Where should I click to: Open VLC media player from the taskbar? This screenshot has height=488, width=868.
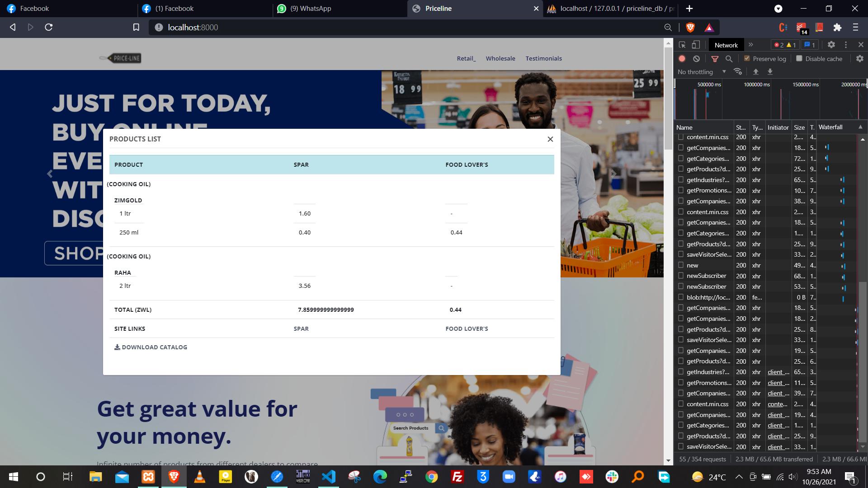pos(200,477)
